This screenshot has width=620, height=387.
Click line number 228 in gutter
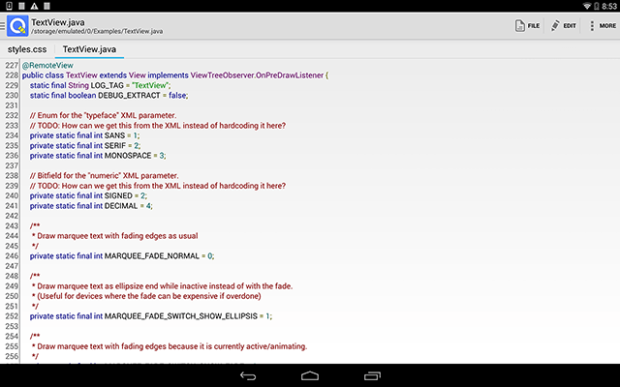11,75
